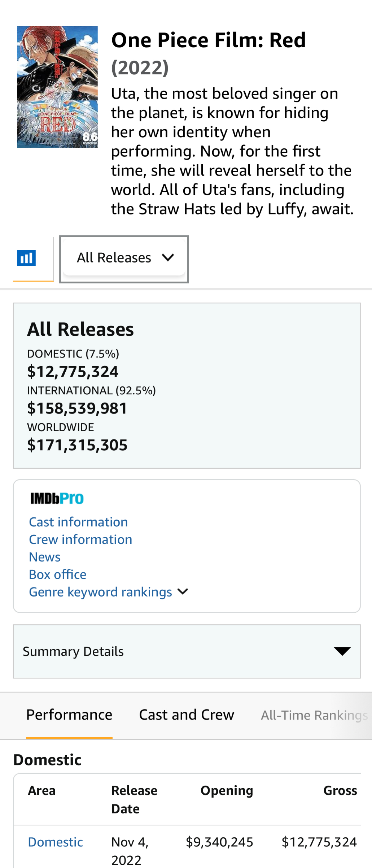Screen dimensions: 372x868
Task: Click the WORLDWIDE label
Action: [60, 427]
